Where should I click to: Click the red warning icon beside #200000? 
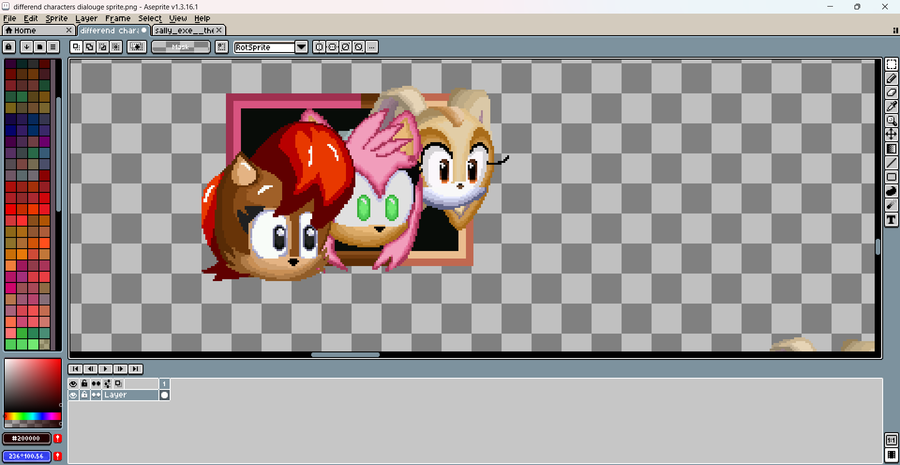[x=57, y=439]
